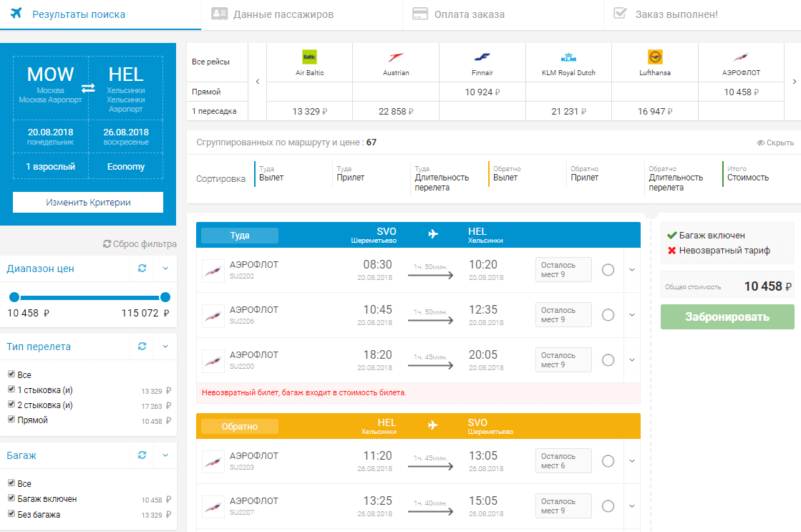Click Аэрофлот logo of flight SU2202
Viewport: 801px width, 532px height.
213,271
